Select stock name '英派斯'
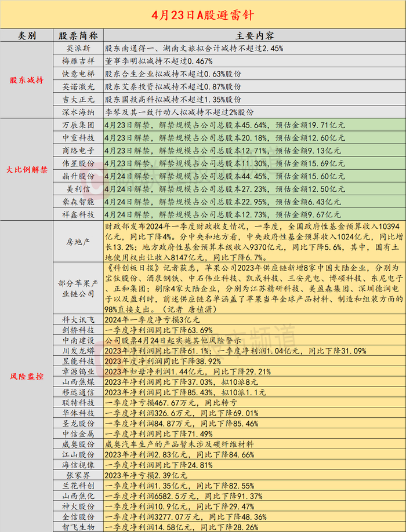The width and height of the screenshot is (406, 532). click(x=78, y=49)
